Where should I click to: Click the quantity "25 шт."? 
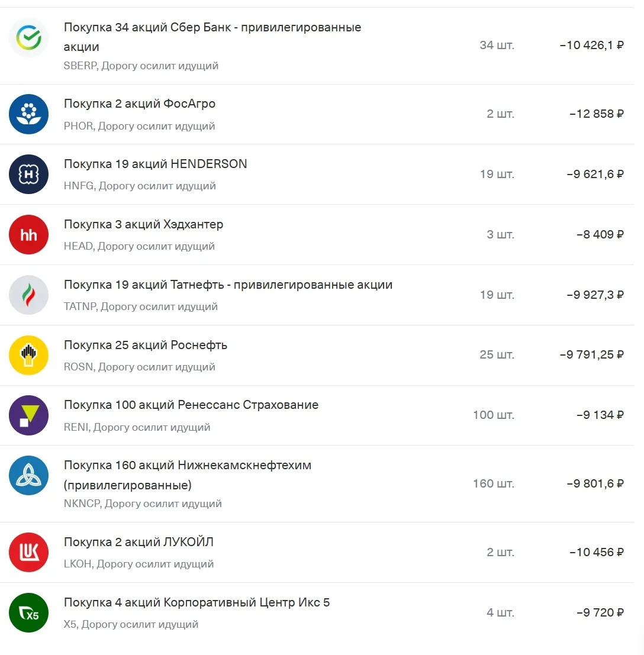(497, 354)
